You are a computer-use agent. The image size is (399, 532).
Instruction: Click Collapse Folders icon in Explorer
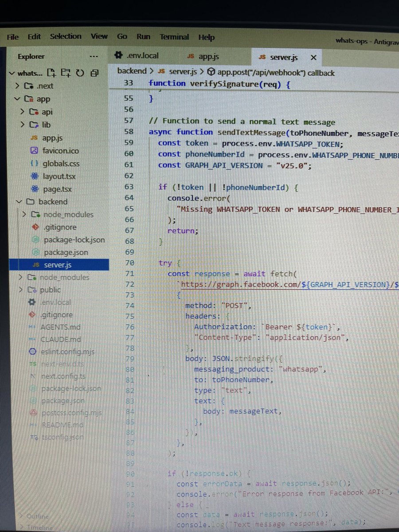(x=94, y=73)
